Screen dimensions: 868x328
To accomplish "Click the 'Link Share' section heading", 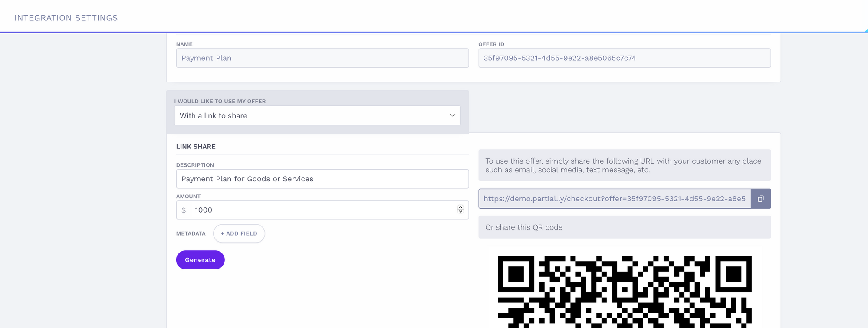I will [x=196, y=147].
